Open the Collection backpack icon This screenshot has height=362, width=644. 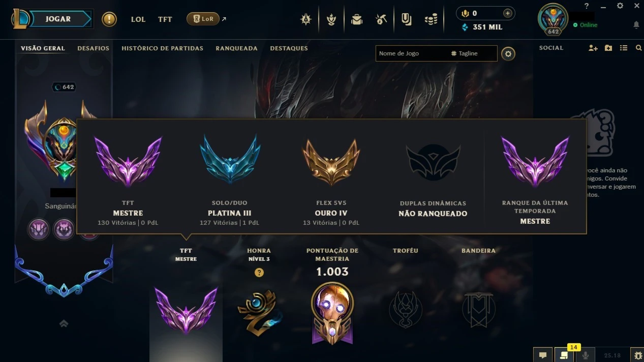click(x=357, y=19)
